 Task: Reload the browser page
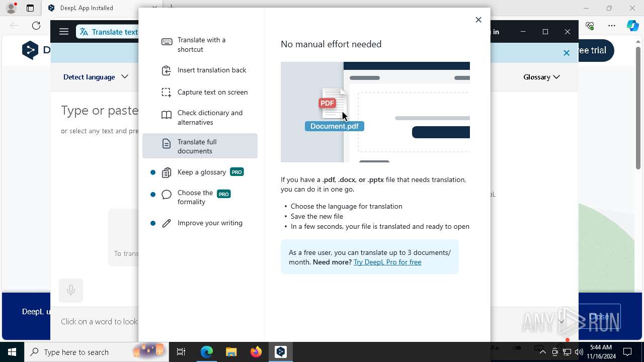click(x=36, y=26)
